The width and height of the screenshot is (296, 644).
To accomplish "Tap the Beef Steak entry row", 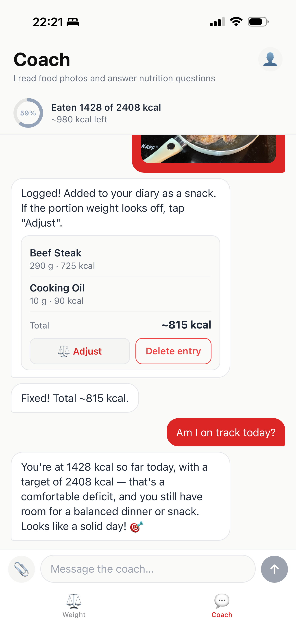I will click(121, 259).
